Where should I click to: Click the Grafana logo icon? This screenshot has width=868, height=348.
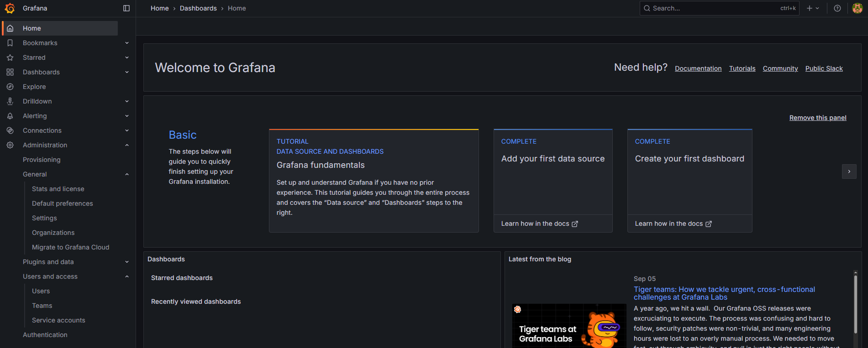[x=10, y=8]
